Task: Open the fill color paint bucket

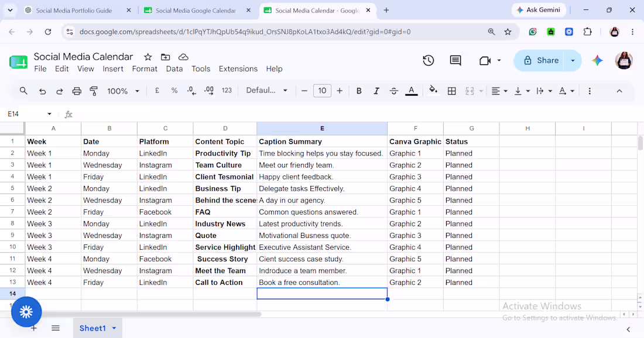Action: coord(433,91)
